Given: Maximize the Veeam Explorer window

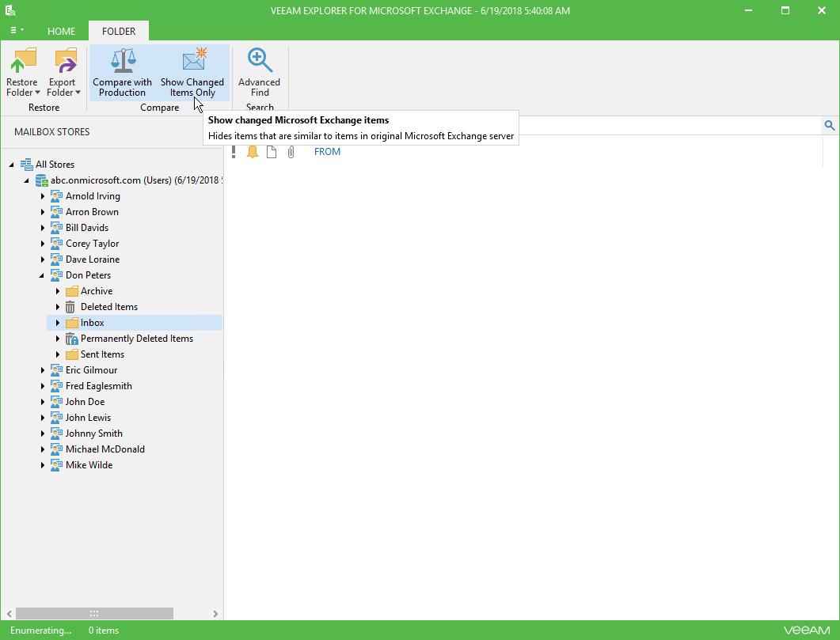Looking at the screenshot, I should (x=785, y=10).
